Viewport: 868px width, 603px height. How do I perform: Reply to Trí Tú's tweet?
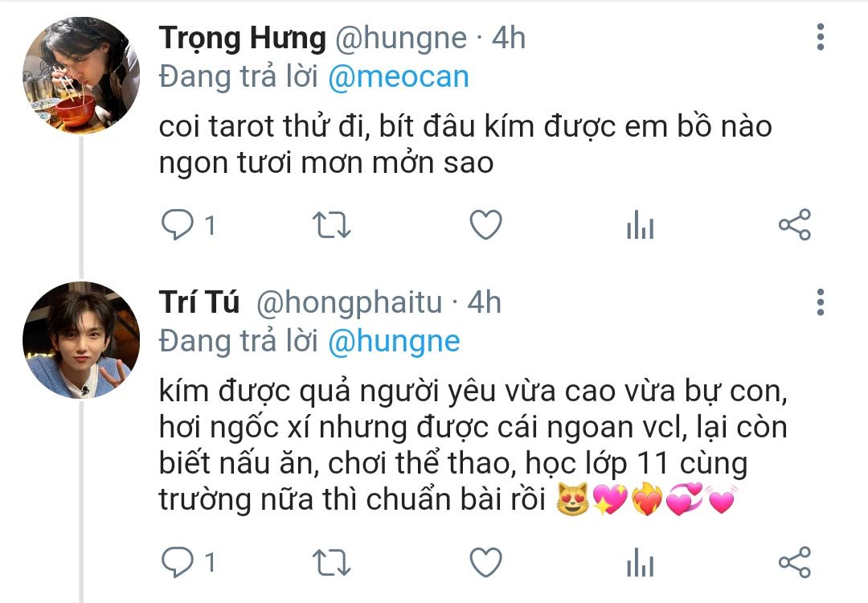177,562
